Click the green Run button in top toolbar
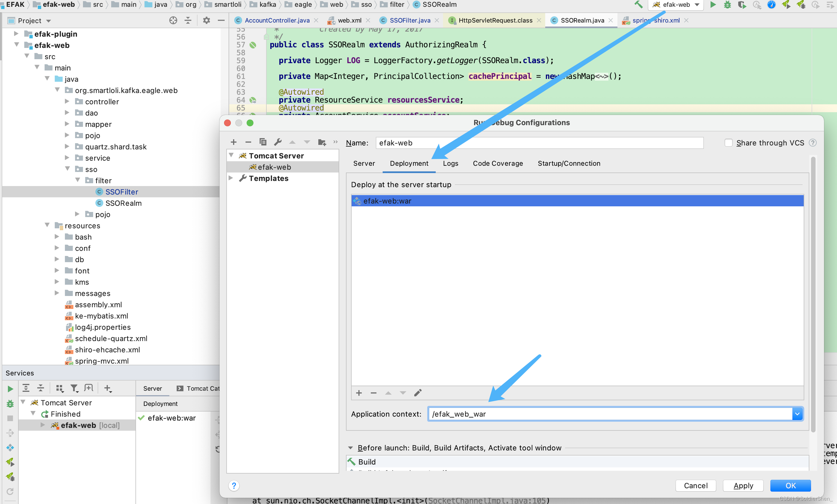The height and width of the screenshot is (504, 837). click(713, 5)
